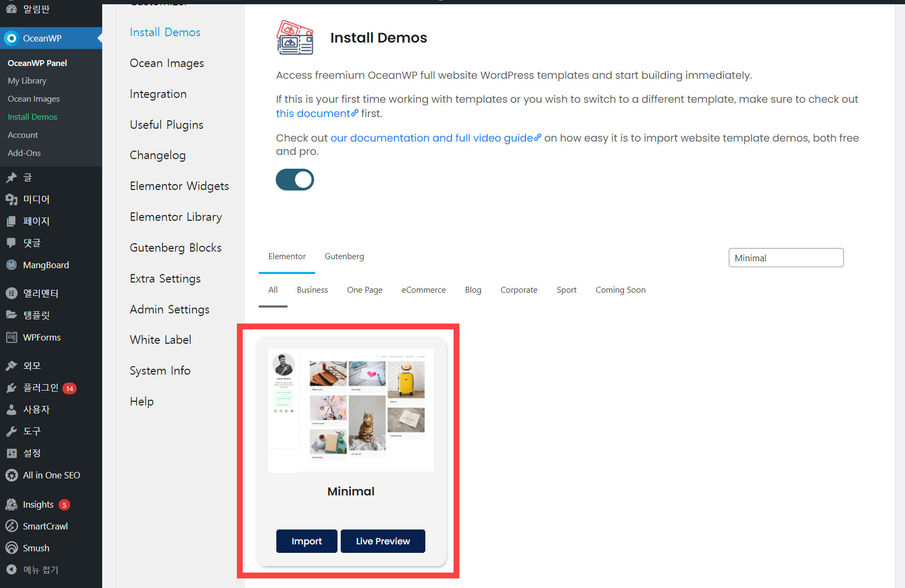
Task: Click the Minimal demo thumbnail image
Action: (x=351, y=410)
